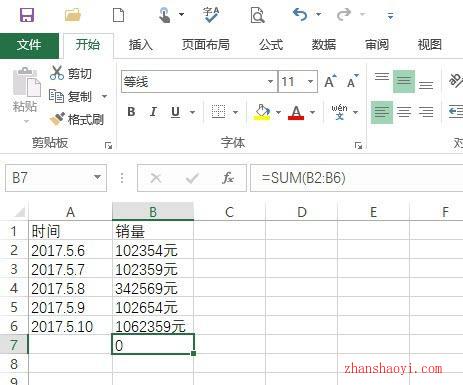Screen dimensions: 463x385
Task: Expand the font name dropdown
Action: coord(270,81)
